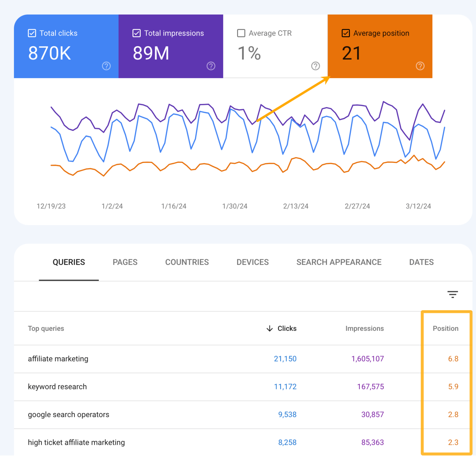Open the table filter icon
Image resolution: width=476 pixels, height=456 pixels.
[x=452, y=294]
